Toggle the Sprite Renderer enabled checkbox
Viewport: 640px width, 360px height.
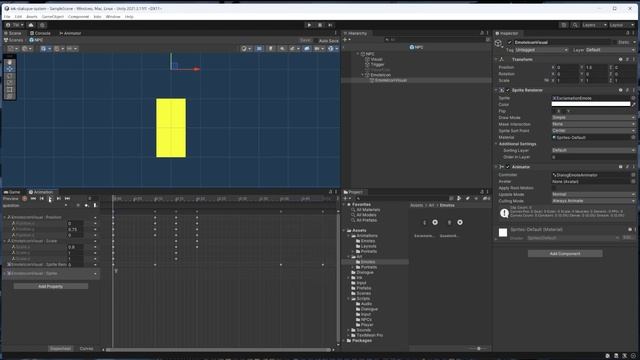pyautogui.click(x=508, y=90)
